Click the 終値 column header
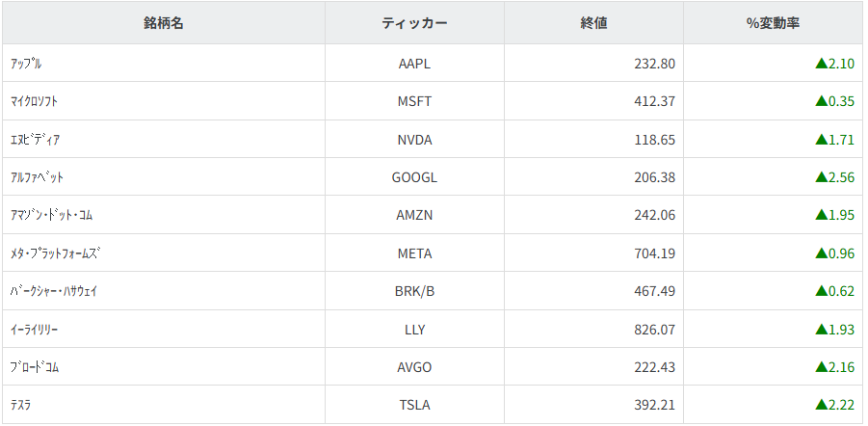 (593, 23)
